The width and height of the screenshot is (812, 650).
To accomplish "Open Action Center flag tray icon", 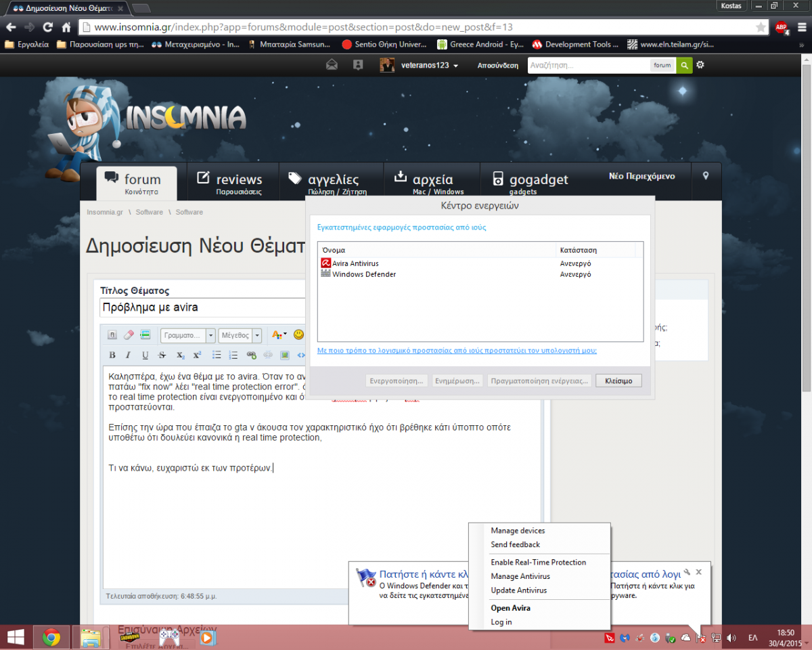I will point(701,638).
